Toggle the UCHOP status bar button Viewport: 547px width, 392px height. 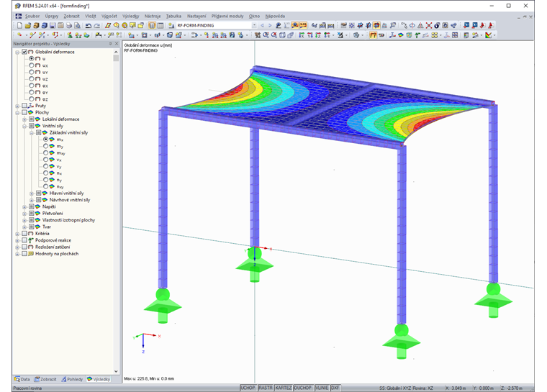(248, 388)
